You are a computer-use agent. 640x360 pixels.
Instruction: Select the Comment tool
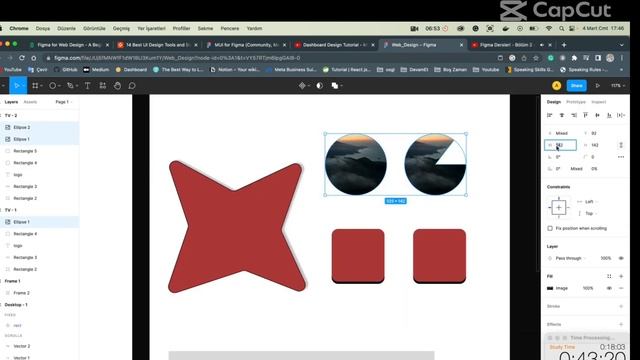[132, 86]
